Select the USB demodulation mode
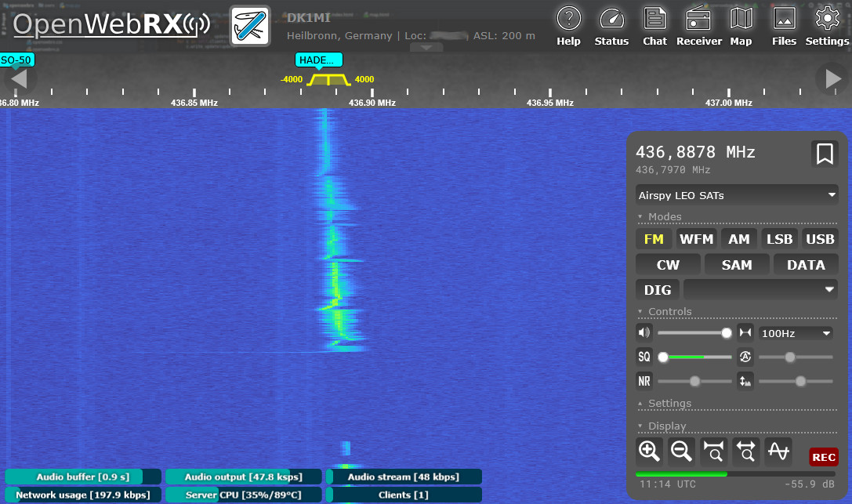 pos(820,239)
